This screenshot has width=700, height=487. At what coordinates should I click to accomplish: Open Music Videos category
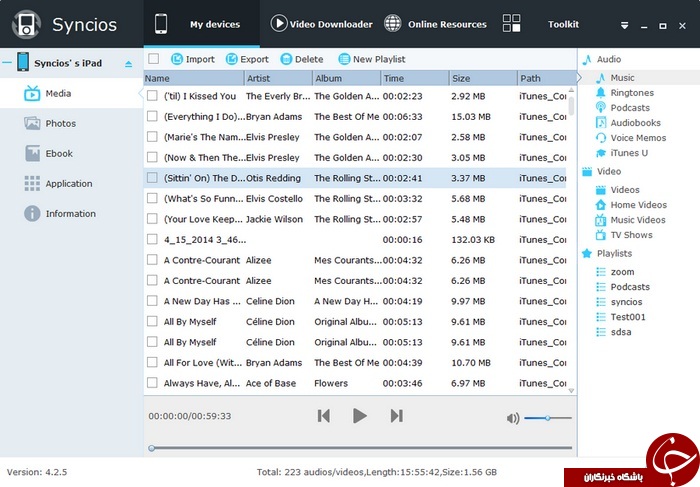click(x=637, y=220)
